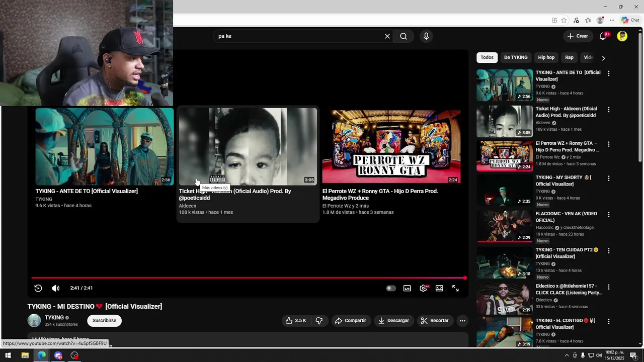The height and width of the screenshot is (362, 644).
Task: Play endscreen Perrote WZ Ronny GTA thumbnail
Action: 391,146
